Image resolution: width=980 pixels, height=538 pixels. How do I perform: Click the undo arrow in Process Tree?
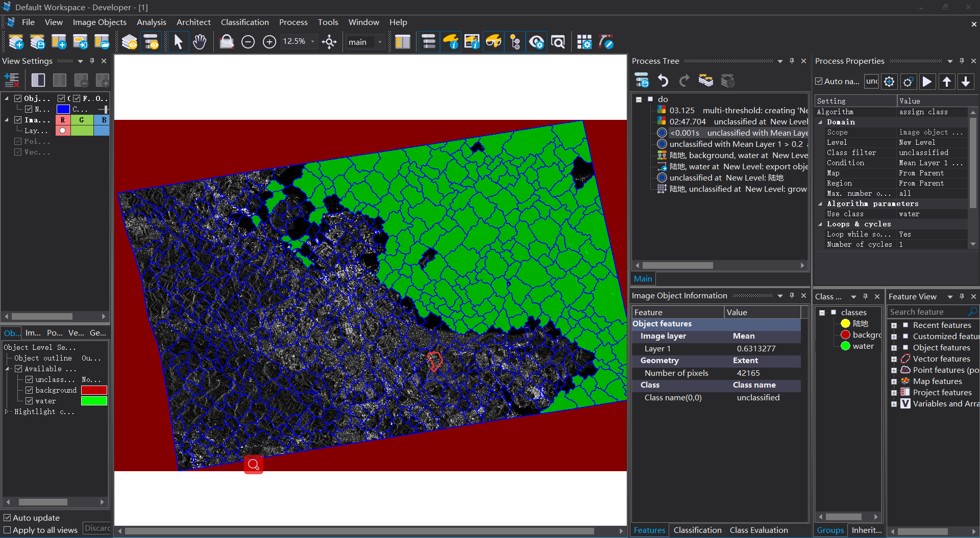pos(663,81)
